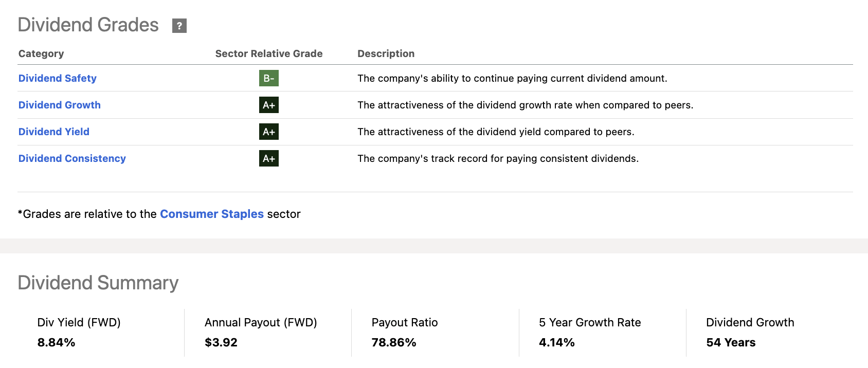Go to the Dividend Yield link

click(x=54, y=132)
